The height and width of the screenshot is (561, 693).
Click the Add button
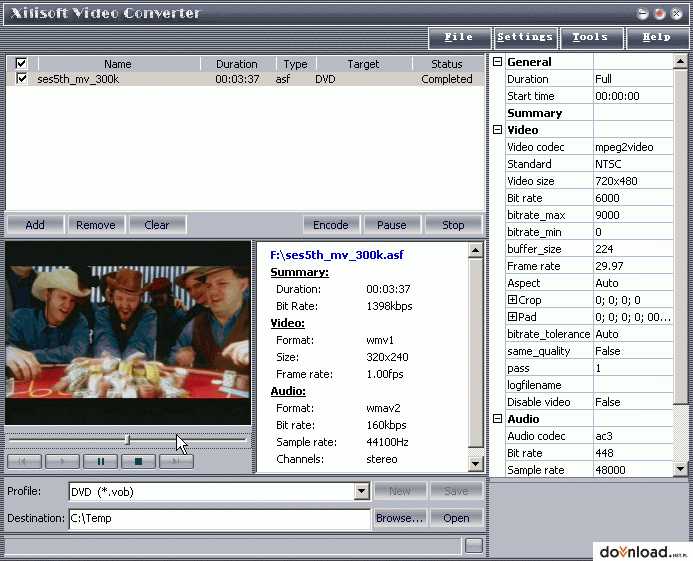click(x=35, y=225)
